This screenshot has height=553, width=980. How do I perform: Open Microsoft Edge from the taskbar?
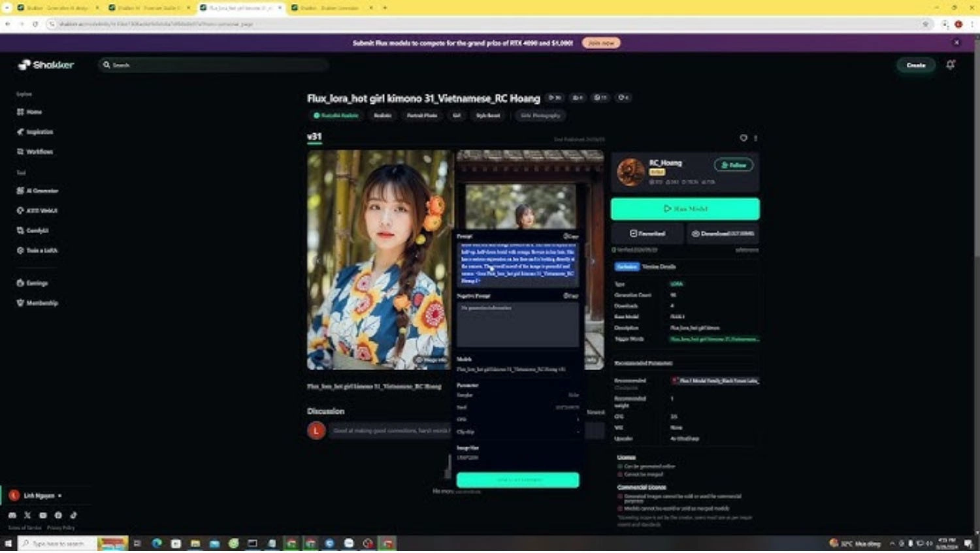pos(157,543)
